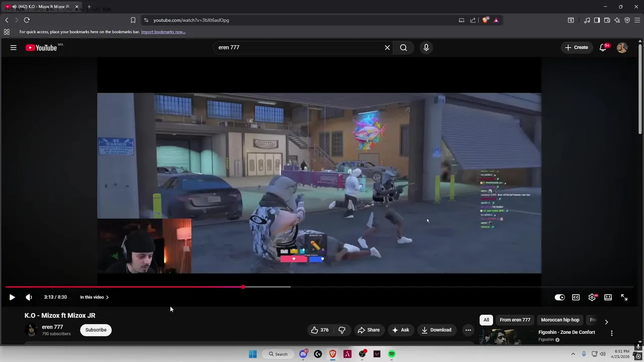
Task: Dislike the video
Action: coord(342,330)
